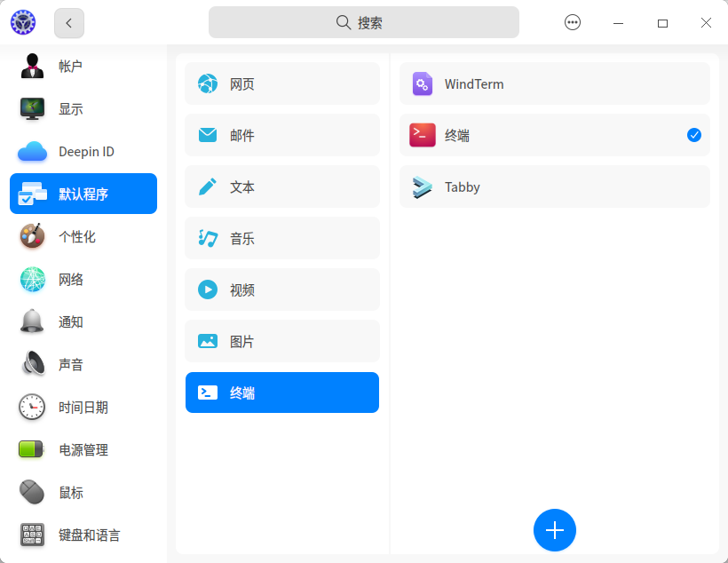This screenshot has width=728, height=563.
Task: Choose the 文本 text category
Action: (x=282, y=186)
